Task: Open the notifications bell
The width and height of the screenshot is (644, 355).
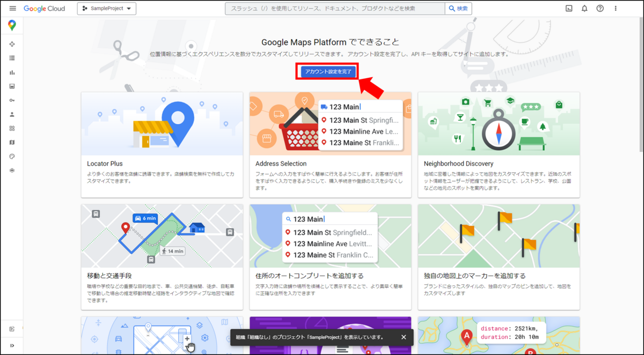Action: pyautogui.click(x=584, y=9)
